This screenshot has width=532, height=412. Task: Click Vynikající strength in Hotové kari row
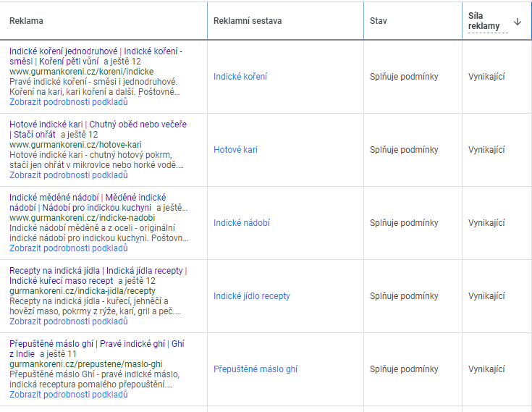(x=486, y=150)
